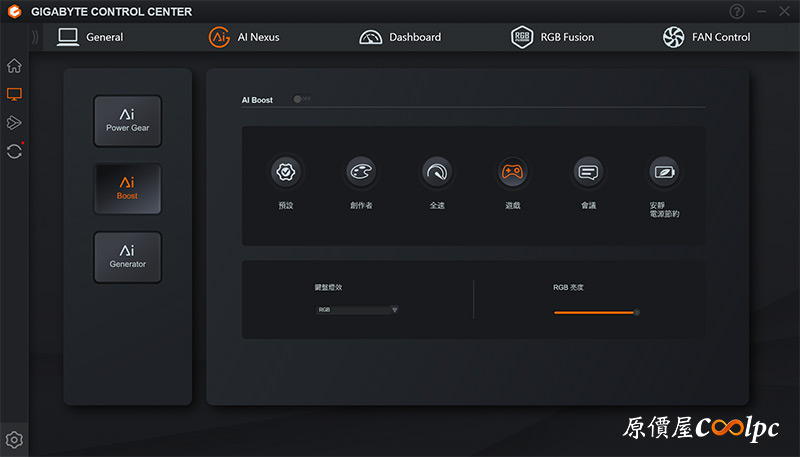Screen dimensions: 800x457
Task: Select the 創作者 creator palette icon
Action: click(x=361, y=172)
